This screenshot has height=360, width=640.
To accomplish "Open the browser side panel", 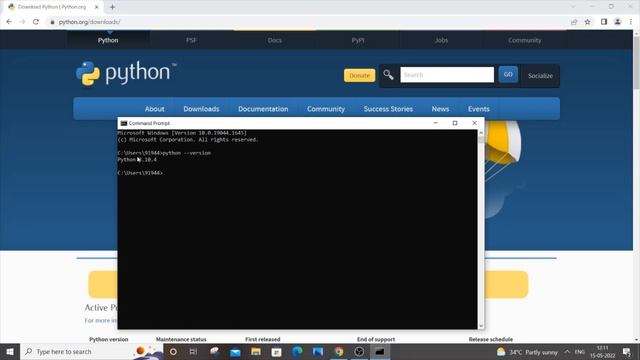I will [604, 22].
